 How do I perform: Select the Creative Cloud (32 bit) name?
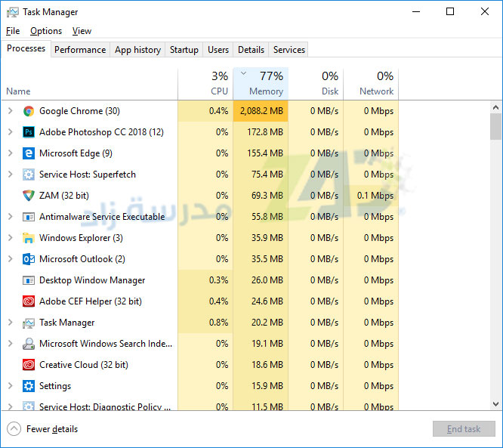84,365
